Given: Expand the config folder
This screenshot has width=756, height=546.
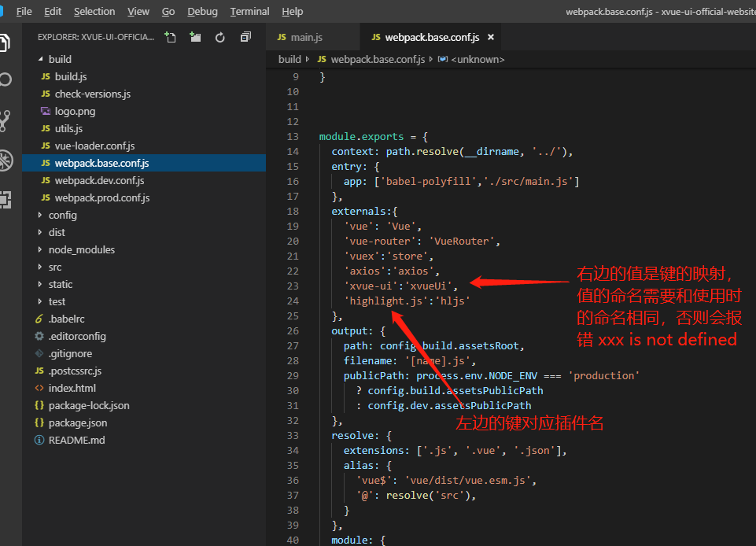Looking at the screenshot, I should (40, 215).
